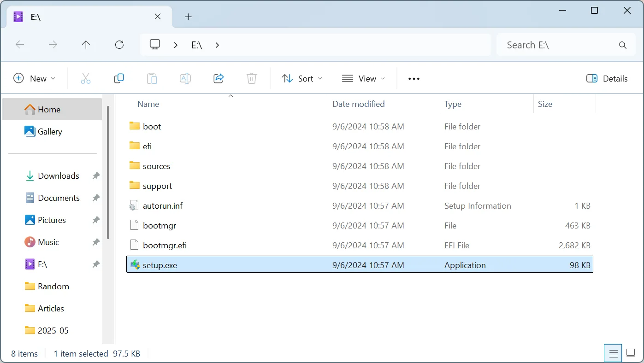Click the Cut scissors icon
The image size is (644, 363).
coord(86,79)
